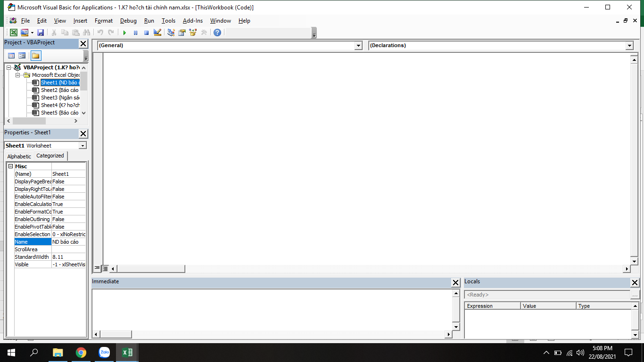
Task: Click the Reset stop icon
Action: click(146, 33)
